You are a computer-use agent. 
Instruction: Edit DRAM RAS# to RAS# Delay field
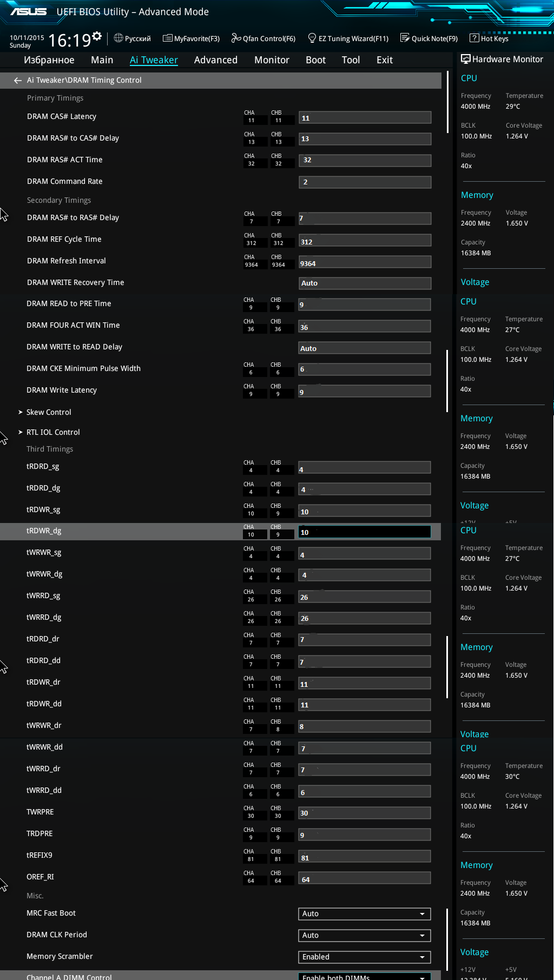365,218
